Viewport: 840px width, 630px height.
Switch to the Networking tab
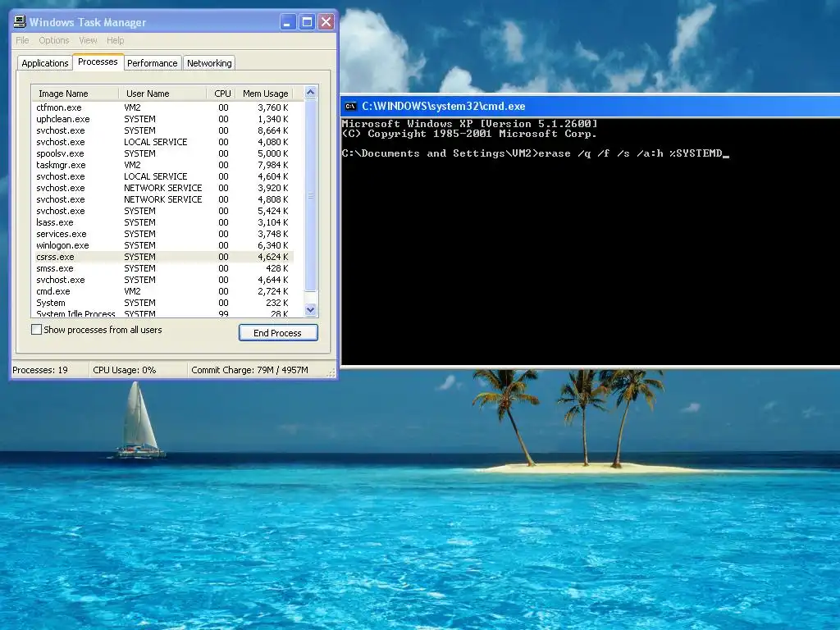[209, 63]
